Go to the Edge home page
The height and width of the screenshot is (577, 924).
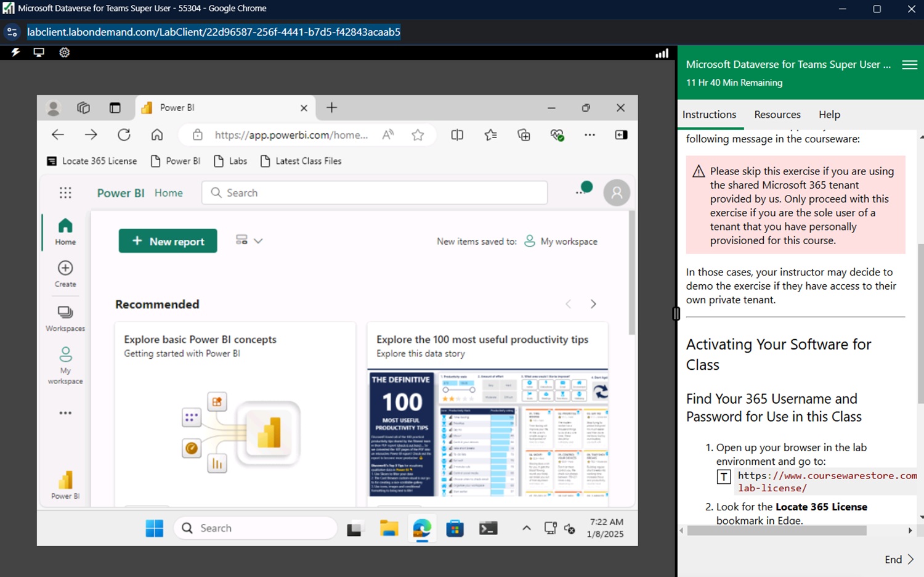click(x=157, y=134)
